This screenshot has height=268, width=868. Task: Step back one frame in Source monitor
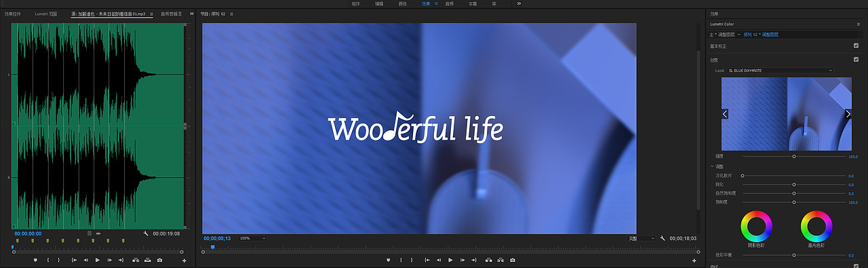coord(85,260)
